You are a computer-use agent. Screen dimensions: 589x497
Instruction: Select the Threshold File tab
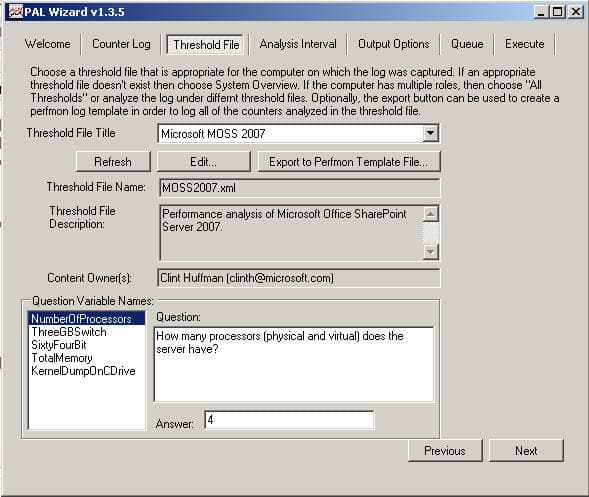[x=206, y=45]
